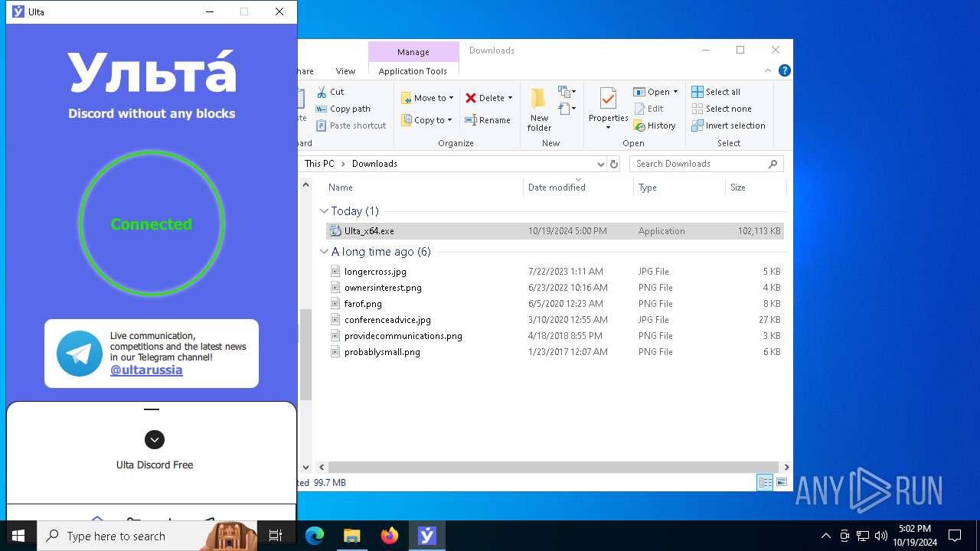Switch to Details view layout icon
This screenshot has height=551, width=980.
pyautogui.click(x=765, y=482)
